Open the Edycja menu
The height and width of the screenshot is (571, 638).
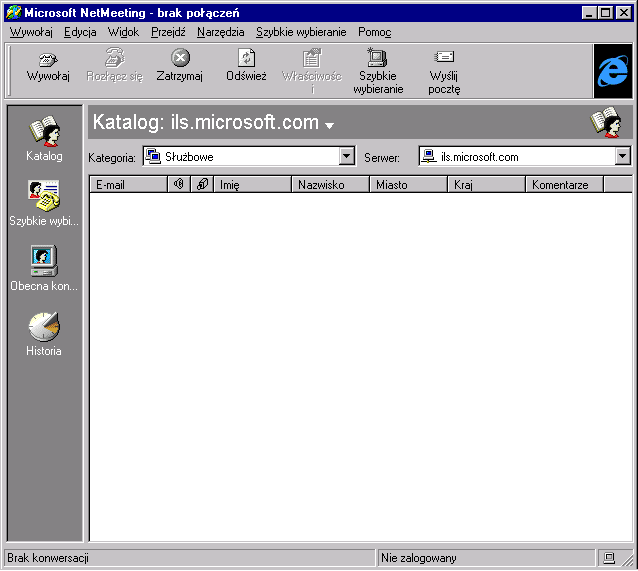click(80, 32)
